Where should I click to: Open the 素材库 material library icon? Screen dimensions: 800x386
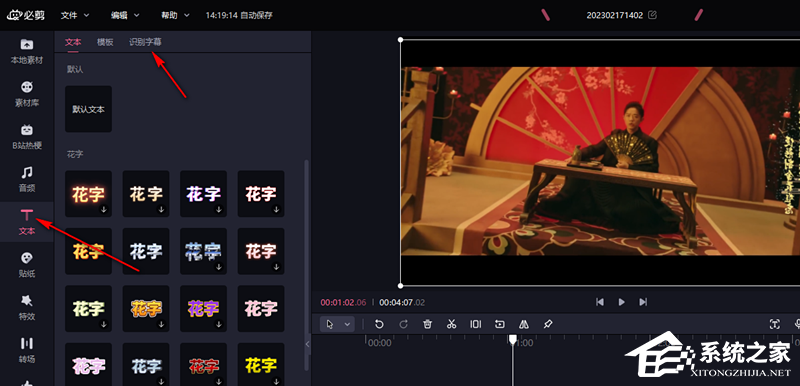[27, 94]
